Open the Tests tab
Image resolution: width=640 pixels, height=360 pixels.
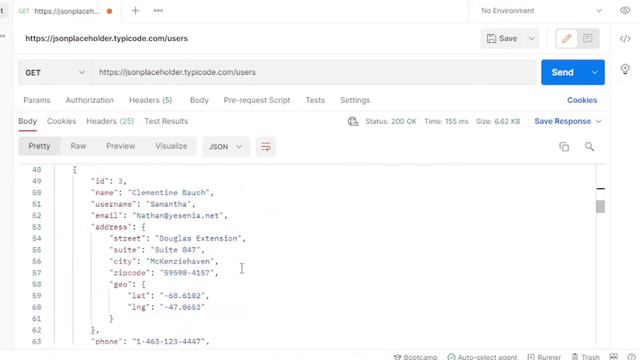tap(315, 100)
